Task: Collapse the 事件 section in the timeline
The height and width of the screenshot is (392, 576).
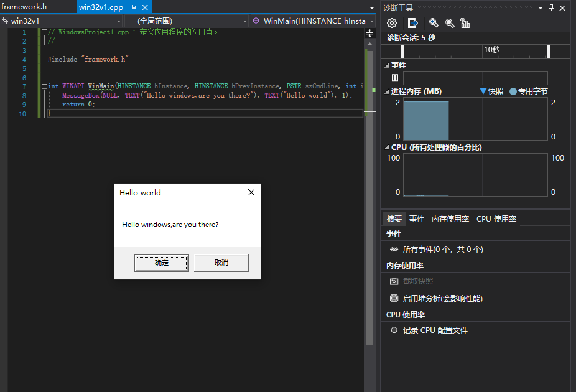Action: 386,65
